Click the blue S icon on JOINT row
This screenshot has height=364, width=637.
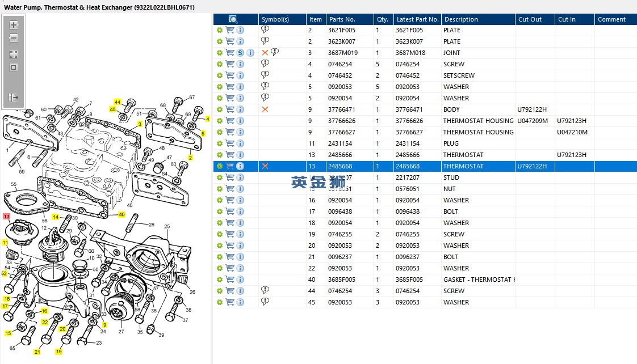pos(240,53)
